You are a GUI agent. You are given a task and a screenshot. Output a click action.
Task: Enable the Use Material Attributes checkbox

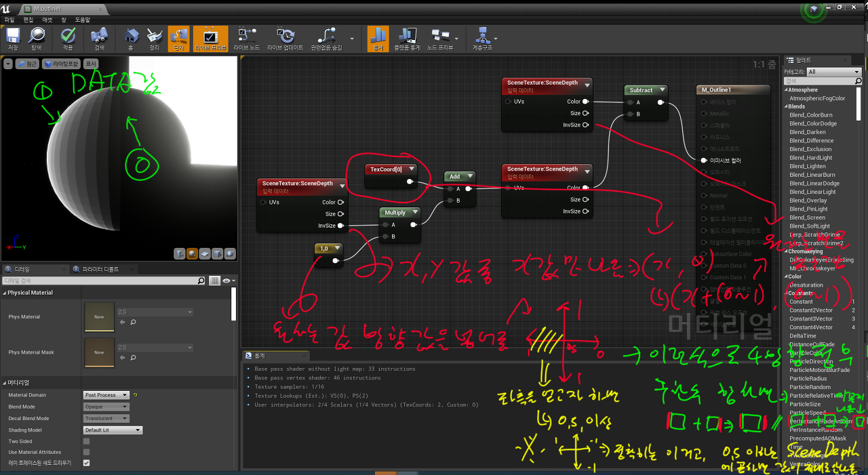pos(86,452)
